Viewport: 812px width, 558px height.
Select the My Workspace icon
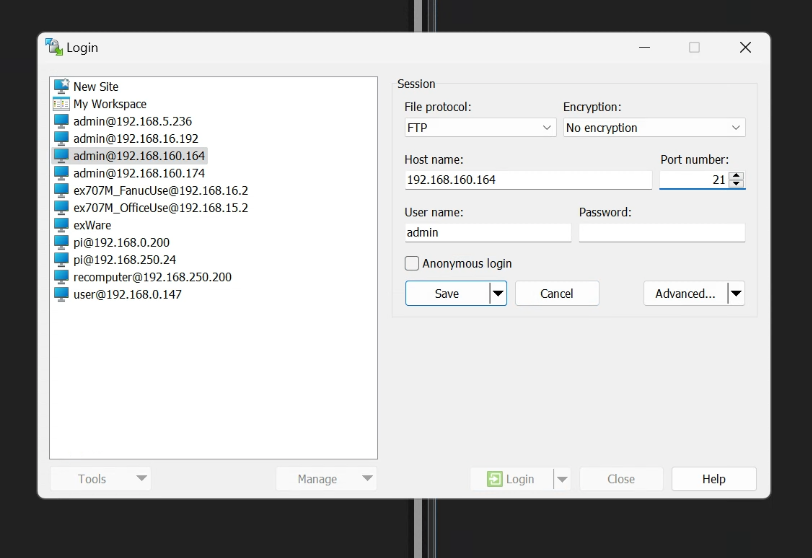tap(61, 104)
